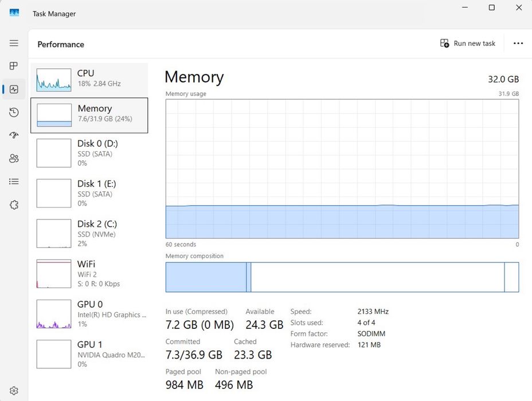View GPU 1 NVIDIA Quadro stats
This screenshot has width=532, height=401.
[89, 354]
